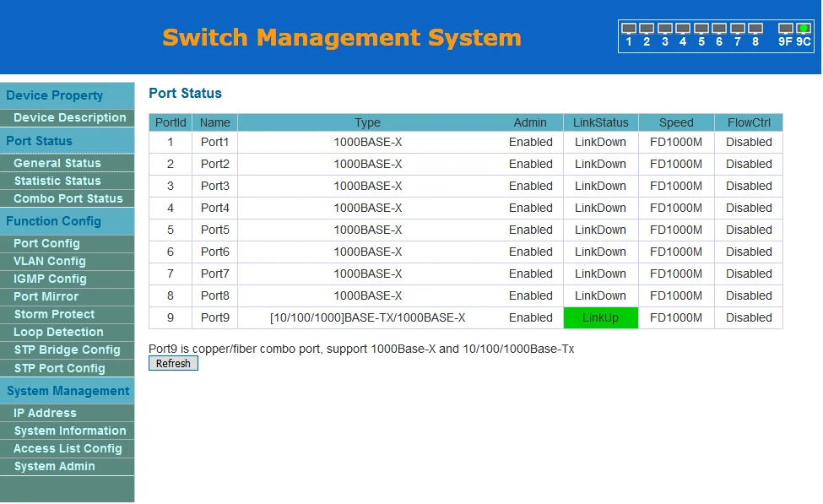This screenshot has width=823, height=504.
Task: Select port 5 icon in the switch diagram
Action: pos(701,30)
